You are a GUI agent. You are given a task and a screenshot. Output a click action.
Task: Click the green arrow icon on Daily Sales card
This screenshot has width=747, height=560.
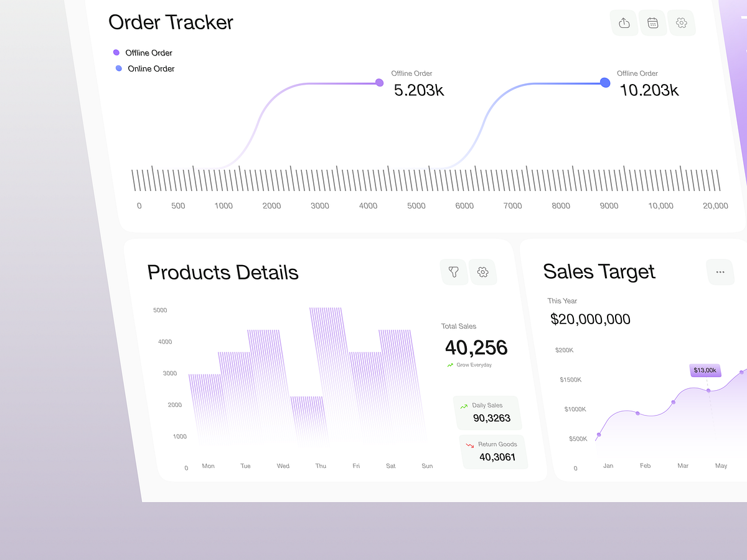[x=463, y=405]
